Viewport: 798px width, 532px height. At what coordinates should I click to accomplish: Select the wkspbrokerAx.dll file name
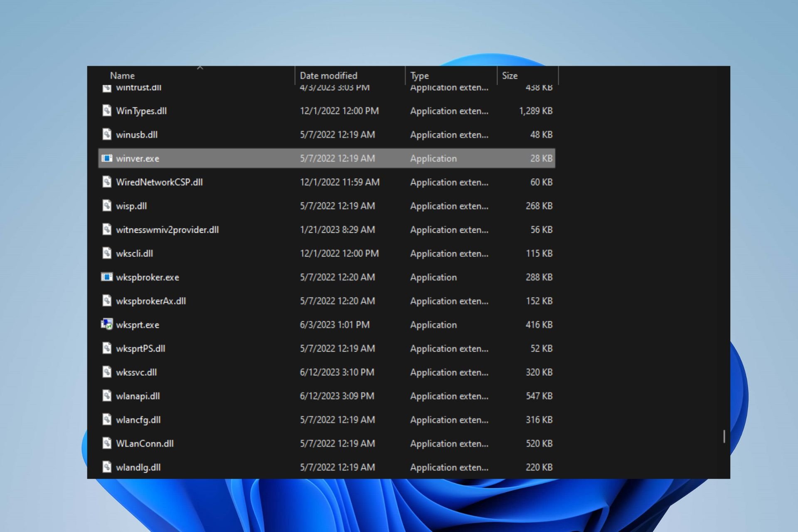coord(151,301)
